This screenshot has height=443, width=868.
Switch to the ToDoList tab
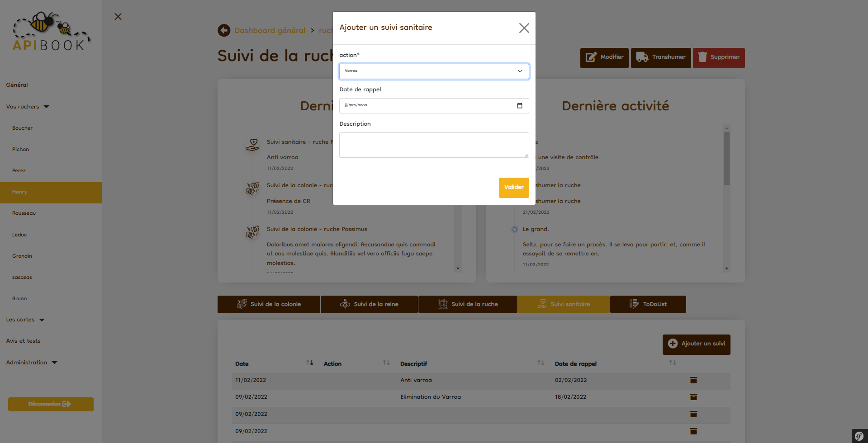[648, 304]
